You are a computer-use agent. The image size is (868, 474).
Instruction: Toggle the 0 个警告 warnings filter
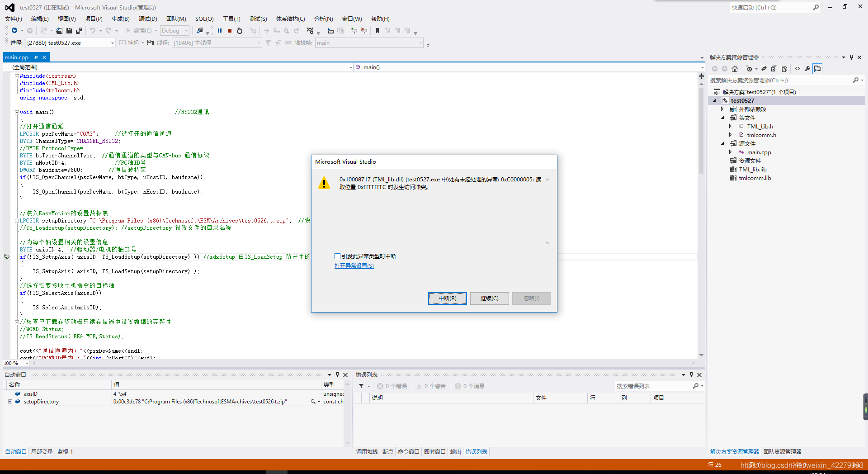[431, 386]
